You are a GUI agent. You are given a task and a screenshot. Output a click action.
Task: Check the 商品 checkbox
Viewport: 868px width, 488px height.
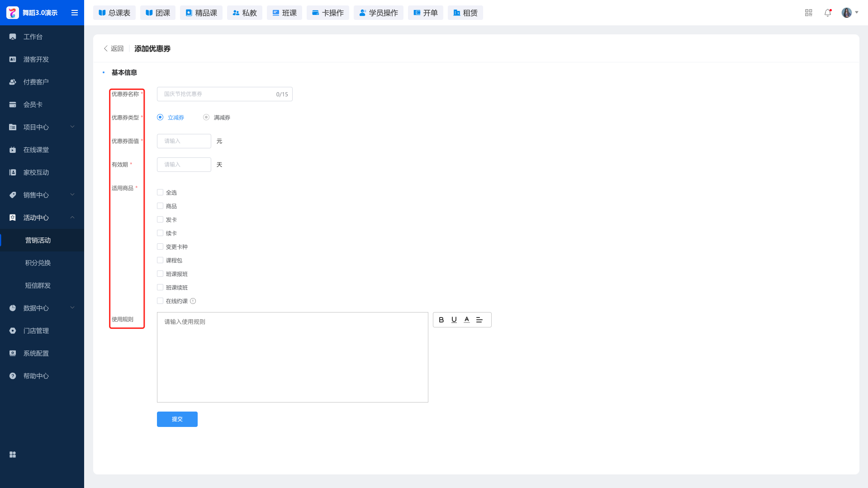pyautogui.click(x=160, y=206)
